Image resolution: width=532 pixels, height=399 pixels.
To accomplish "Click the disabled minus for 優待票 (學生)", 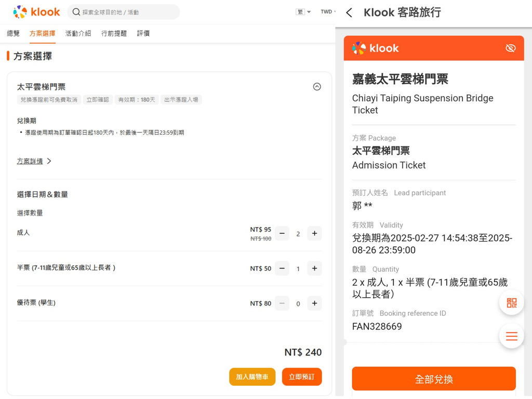I will tap(282, 303).
